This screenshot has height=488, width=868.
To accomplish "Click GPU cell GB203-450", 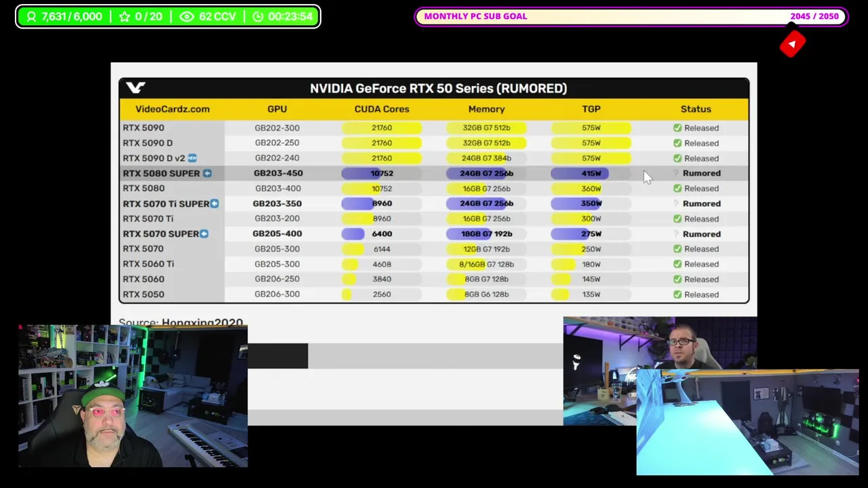I will click(x=278, y=174).
